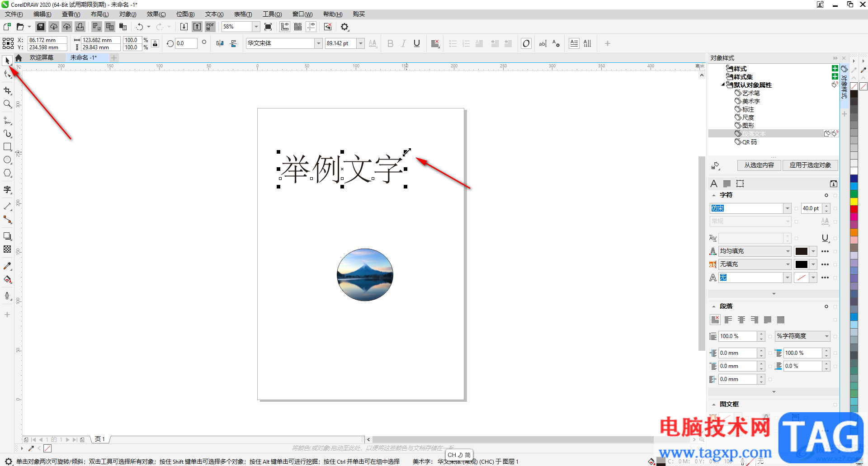Open the text fill color swatch picker
Viewport: 868px width, 466px height.
tap(806, 251)
